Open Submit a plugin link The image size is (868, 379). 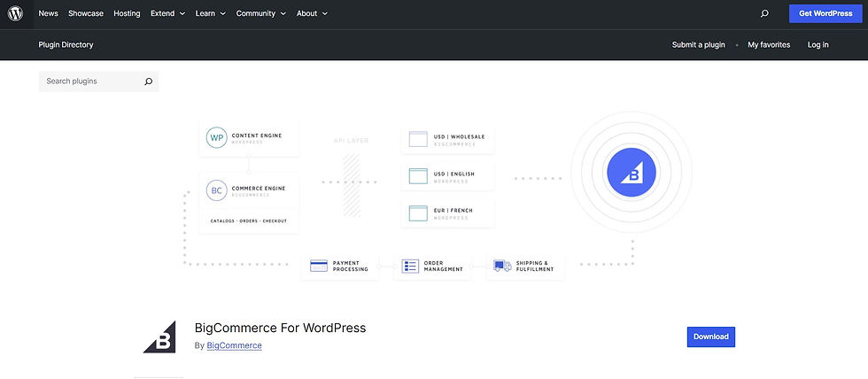tap(699, 45)
